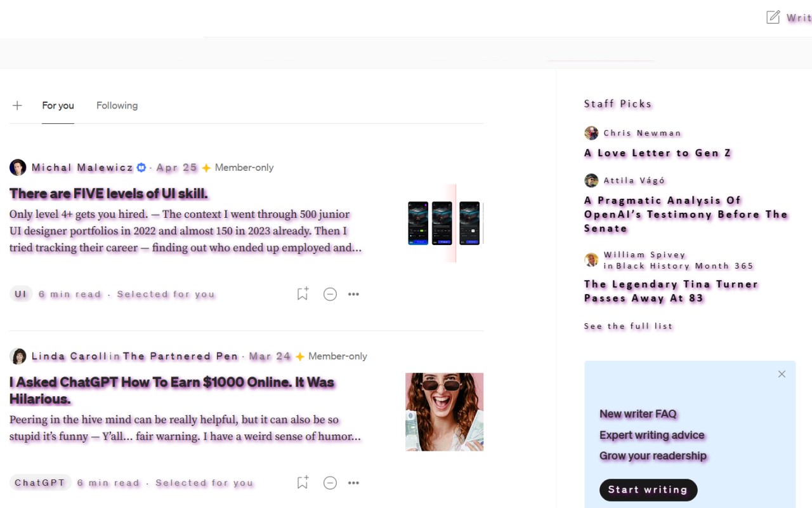Image resolution: width=812 pixels, height=508 pixels.
Task: Open The Legendary Tina Turner Passes Away article
Action: (x=671, y=291)
